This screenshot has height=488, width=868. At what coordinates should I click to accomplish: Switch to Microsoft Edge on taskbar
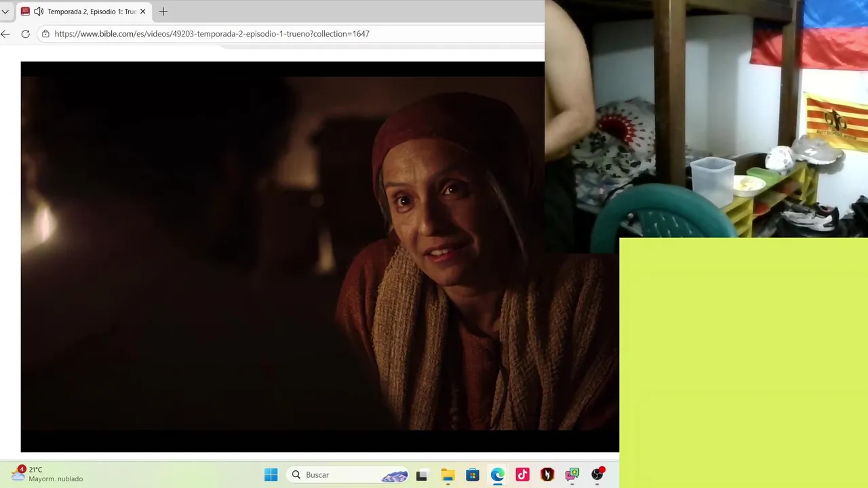click(x=498, y=475)
